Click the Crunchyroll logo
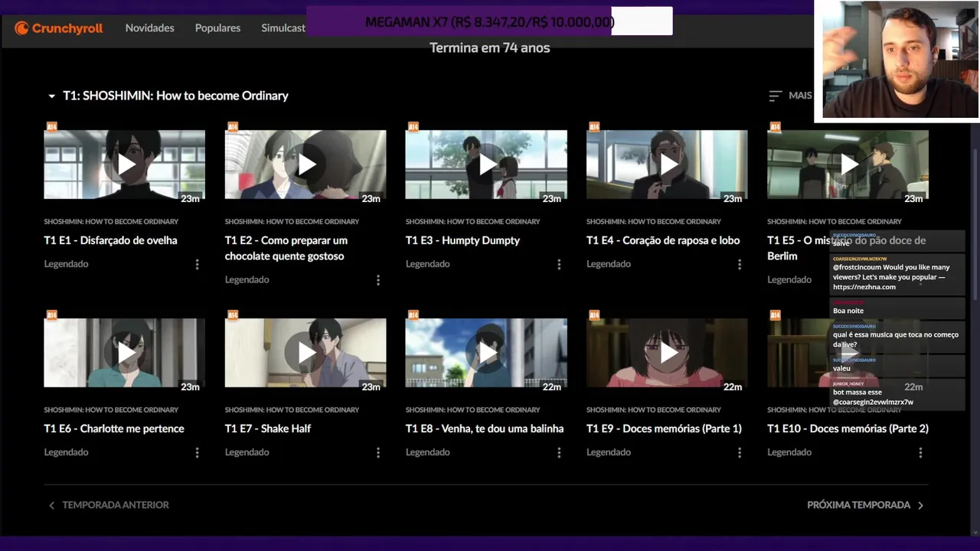Viewport: 980px width, 551px height. point(59,28)
